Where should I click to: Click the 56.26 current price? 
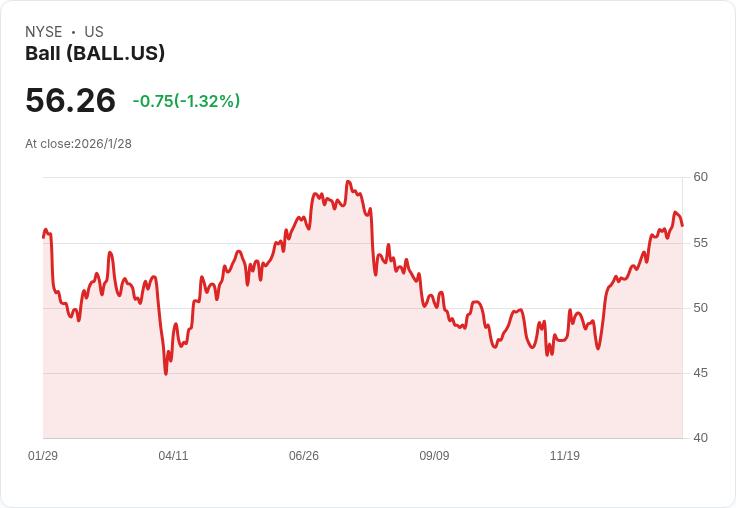70,100
